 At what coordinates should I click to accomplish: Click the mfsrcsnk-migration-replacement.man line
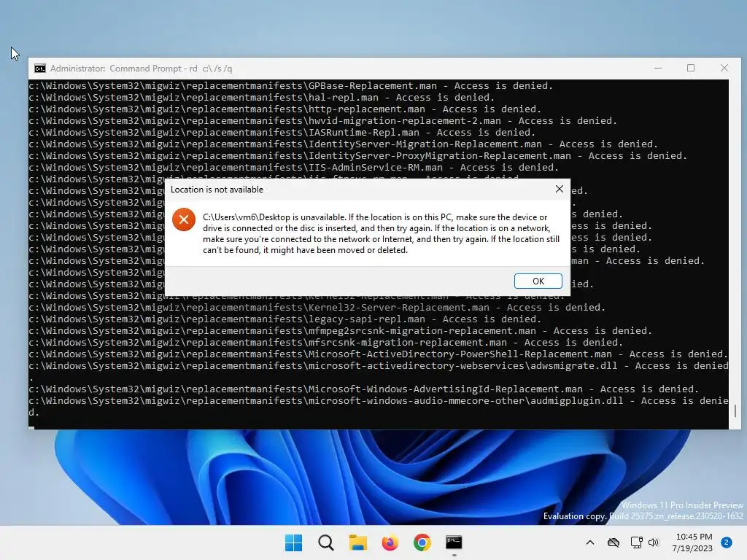click(326, 343)
